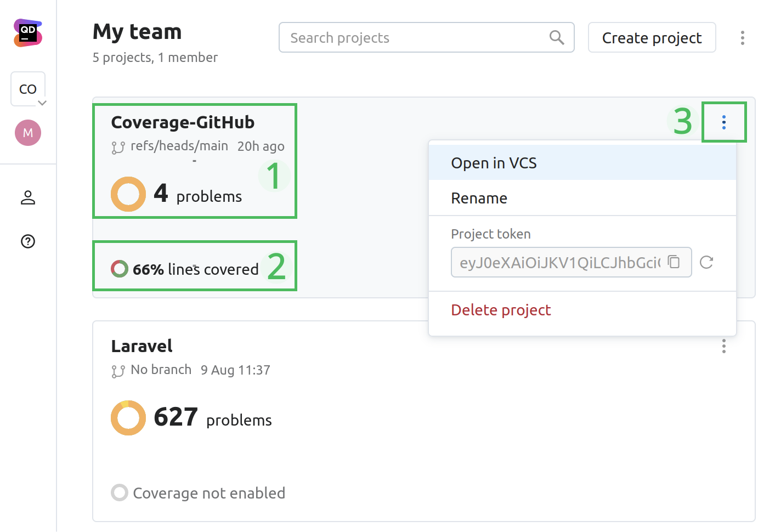This screenshot has width=775, height=532.
Task: Regenerate project token via refresh icon
Action: (x=706, y=262)
